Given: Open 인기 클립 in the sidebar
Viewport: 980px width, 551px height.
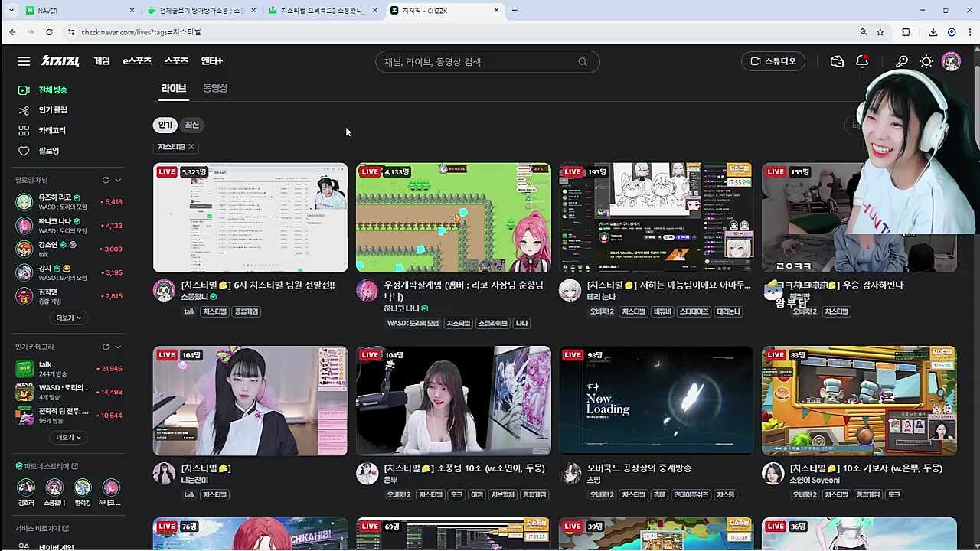Looking at the screenshot, I should 53,110.
